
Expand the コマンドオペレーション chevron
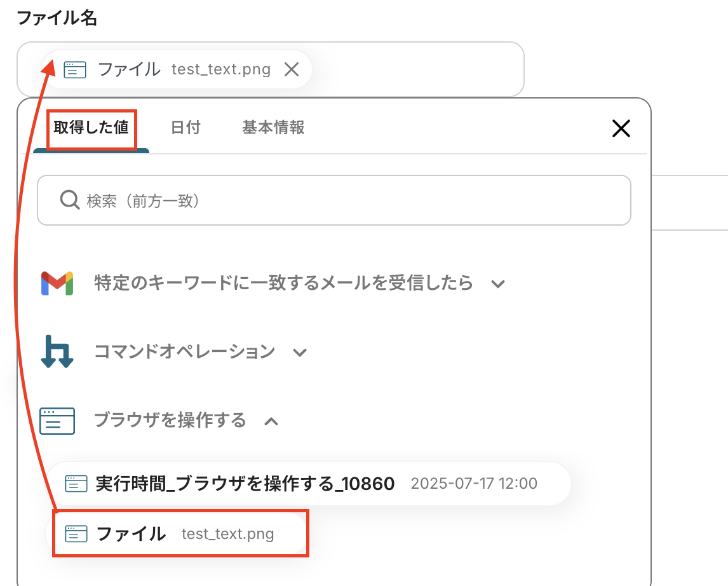[300, 352]
